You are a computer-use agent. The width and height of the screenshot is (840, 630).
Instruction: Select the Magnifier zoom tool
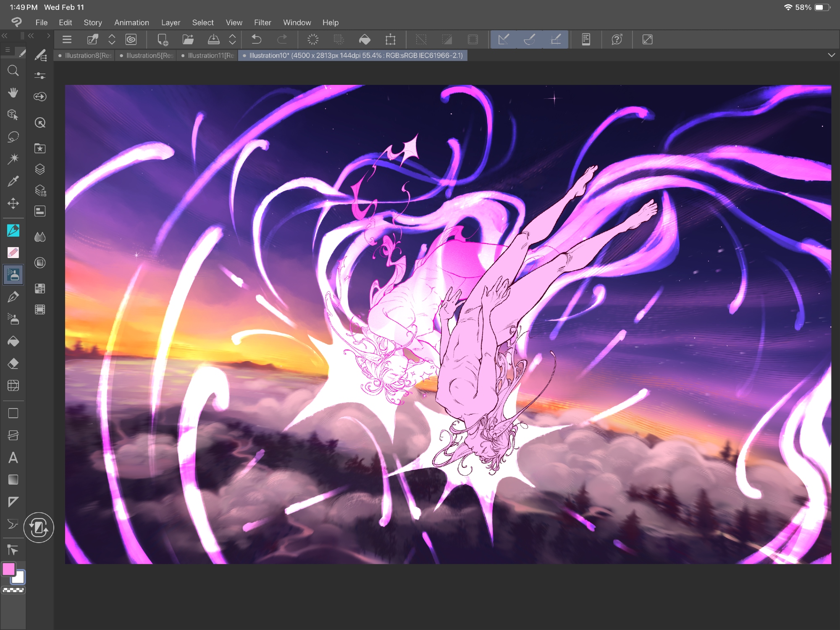click(13, 70)
